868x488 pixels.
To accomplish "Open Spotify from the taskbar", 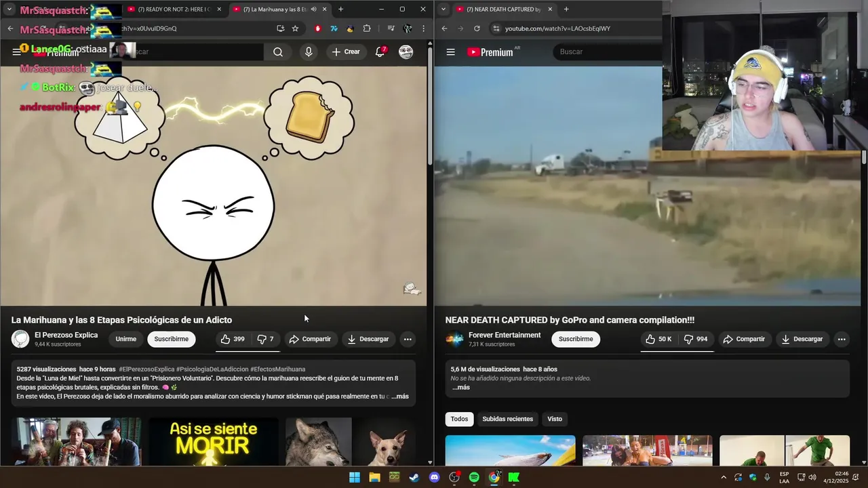I will 474,477.
